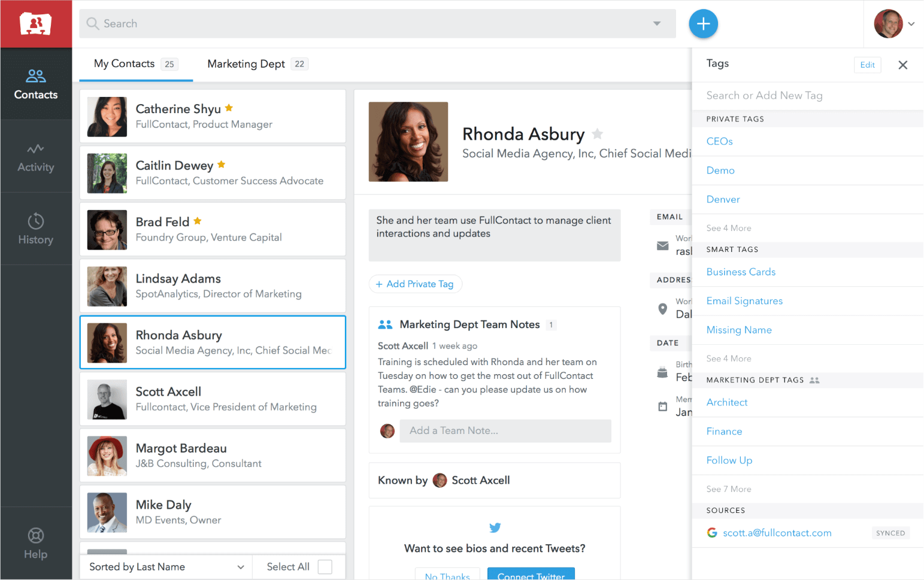Image resolution: width=924 pixels, height=580 pixels.
Task: Toggle the Select All checkbox
Action: click(325, 567)
